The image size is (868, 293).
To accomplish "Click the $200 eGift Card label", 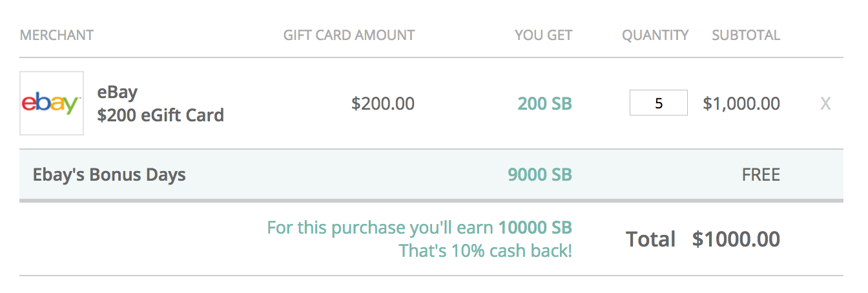I will (161, 116).
